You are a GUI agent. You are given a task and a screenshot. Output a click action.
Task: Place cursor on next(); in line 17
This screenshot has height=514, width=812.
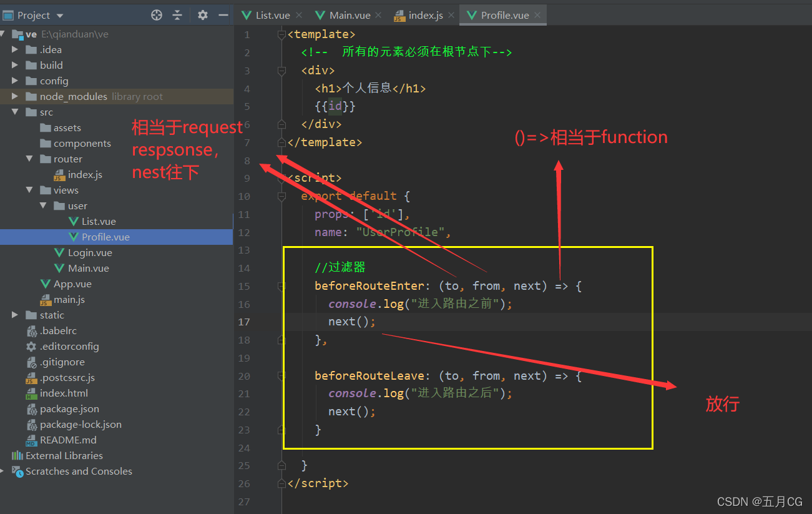click(352, 322)
